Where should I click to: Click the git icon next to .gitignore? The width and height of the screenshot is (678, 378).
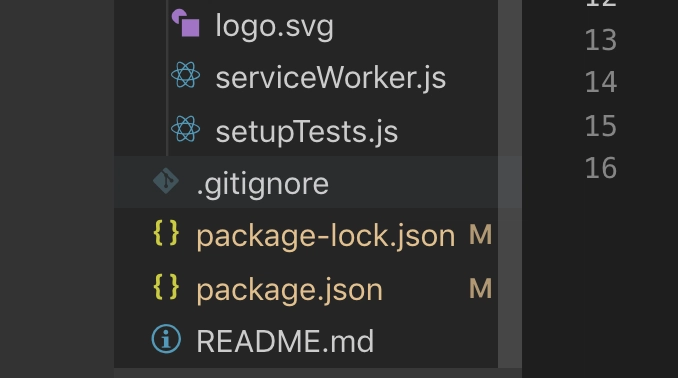point(166,181)
